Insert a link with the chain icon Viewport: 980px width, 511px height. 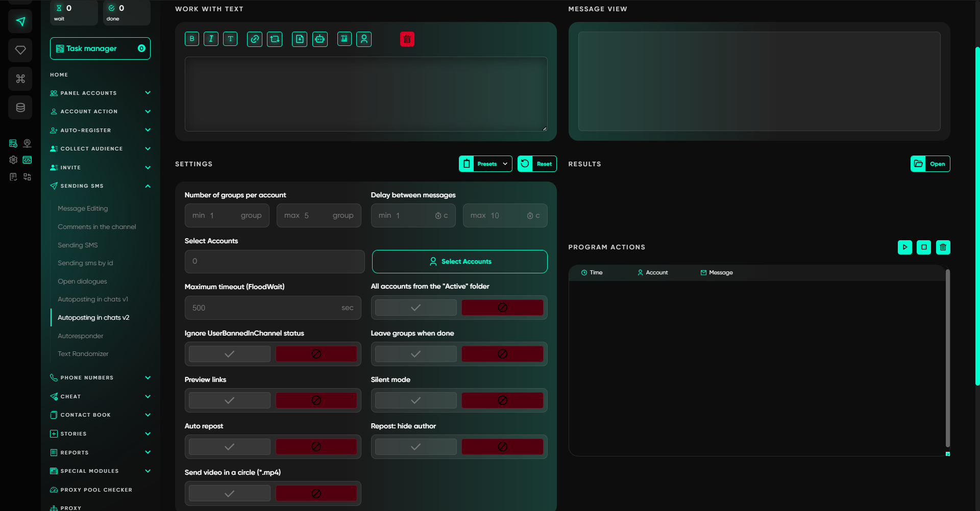click(255, 39)
